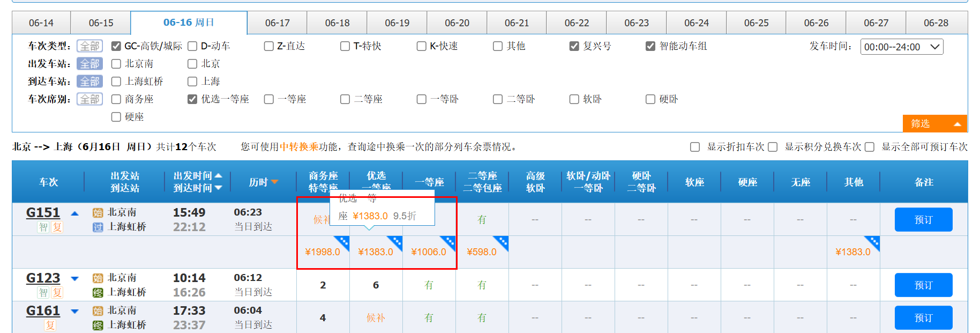Sort ascending with the 出发时间 up arrow

(x=219, y=176)
